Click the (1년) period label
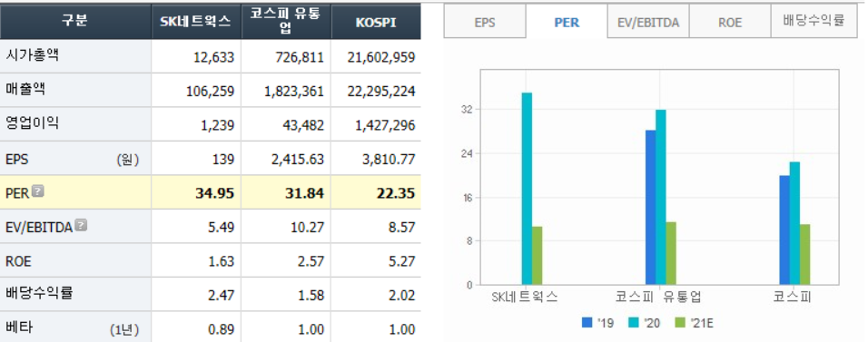Viewport: 868px width, 342px height. (124, 330)
